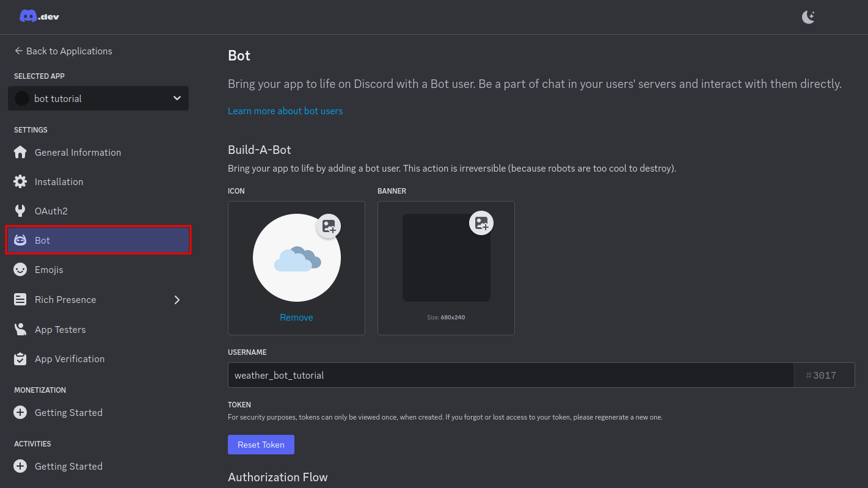Go back to Applications
Image resolution: width=868 pixels, height=488 pixels.
point(63,51)
